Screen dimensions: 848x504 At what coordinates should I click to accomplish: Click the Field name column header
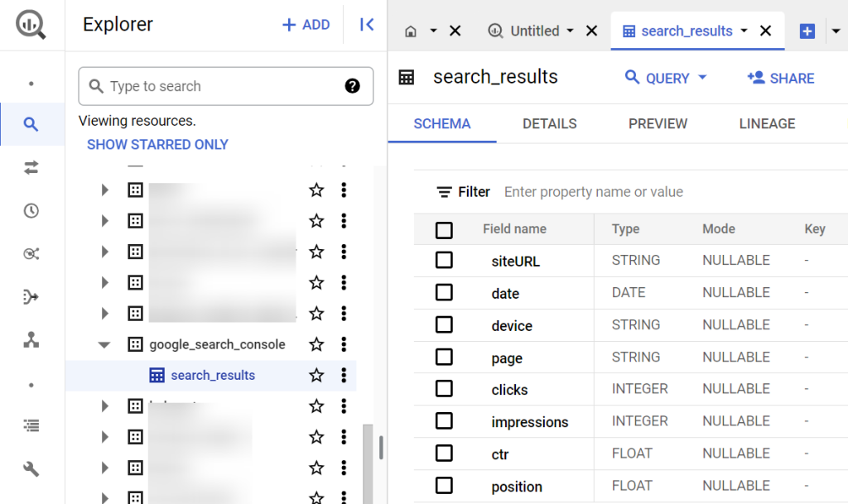(x=514, y=229)
